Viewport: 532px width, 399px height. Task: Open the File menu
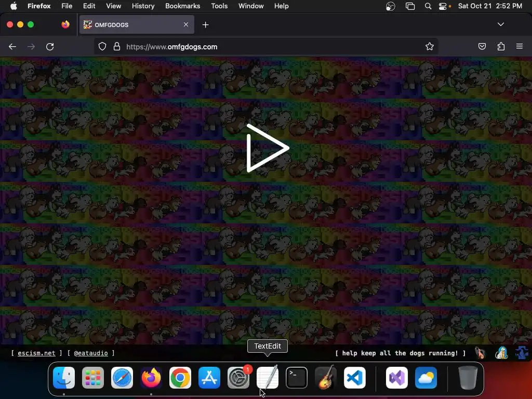(67, 6)
